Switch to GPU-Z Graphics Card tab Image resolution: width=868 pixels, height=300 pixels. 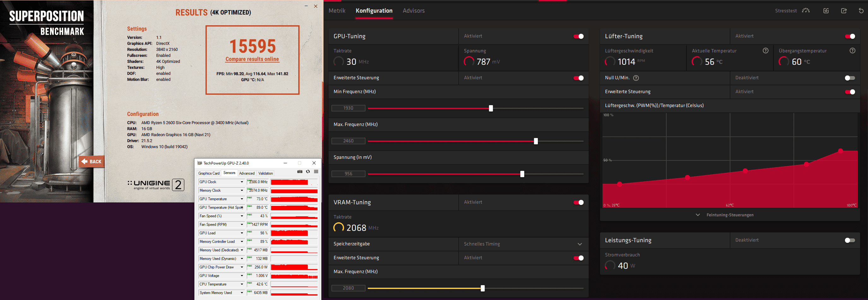click(x=209, y=173)
